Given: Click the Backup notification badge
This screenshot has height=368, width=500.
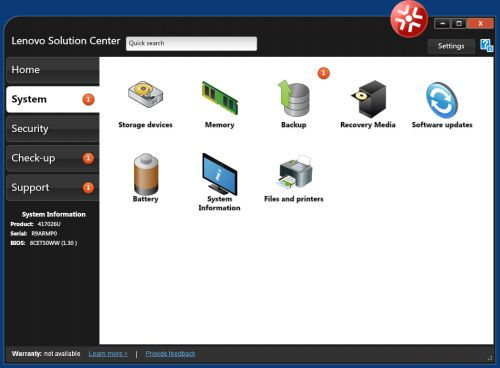Looking at the screenshot, I should pyautogui.click(x=323, y=73).
